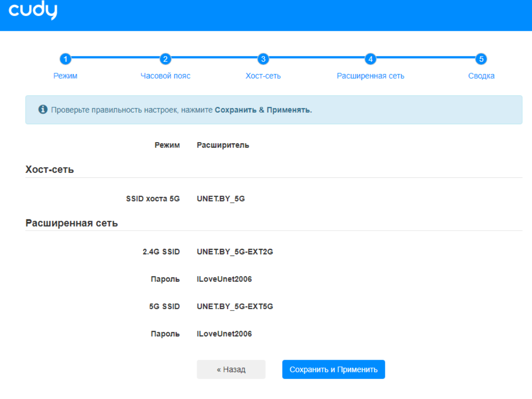
Task: Click the info icon in the notice banner
Action: pyautogui.click(x=43, y=109)
